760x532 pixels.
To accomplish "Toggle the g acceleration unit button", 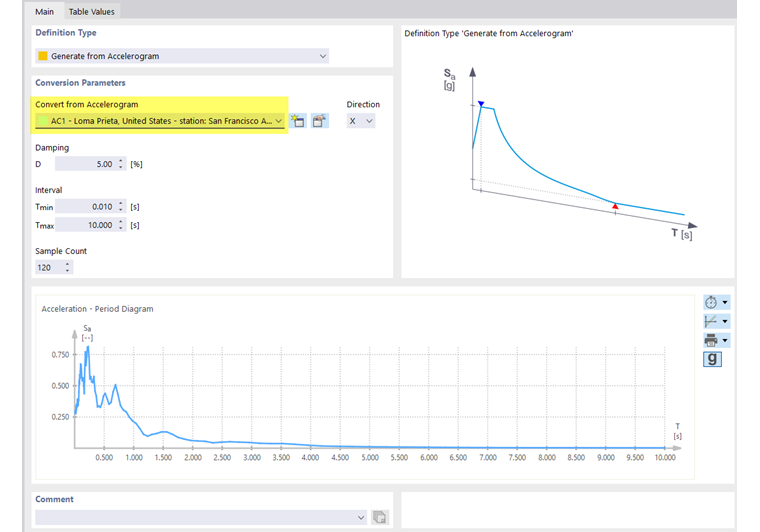I will click(x=712, y=359).
